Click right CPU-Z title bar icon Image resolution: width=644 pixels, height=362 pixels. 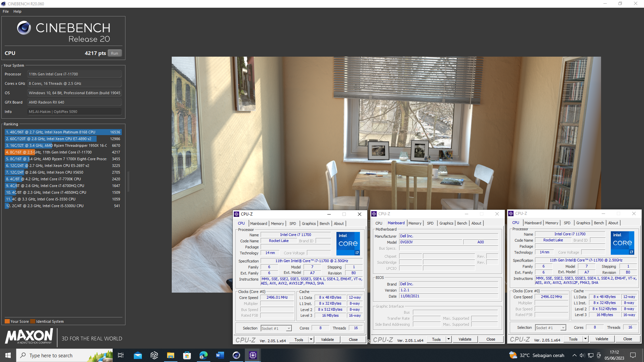click(511, 214)
